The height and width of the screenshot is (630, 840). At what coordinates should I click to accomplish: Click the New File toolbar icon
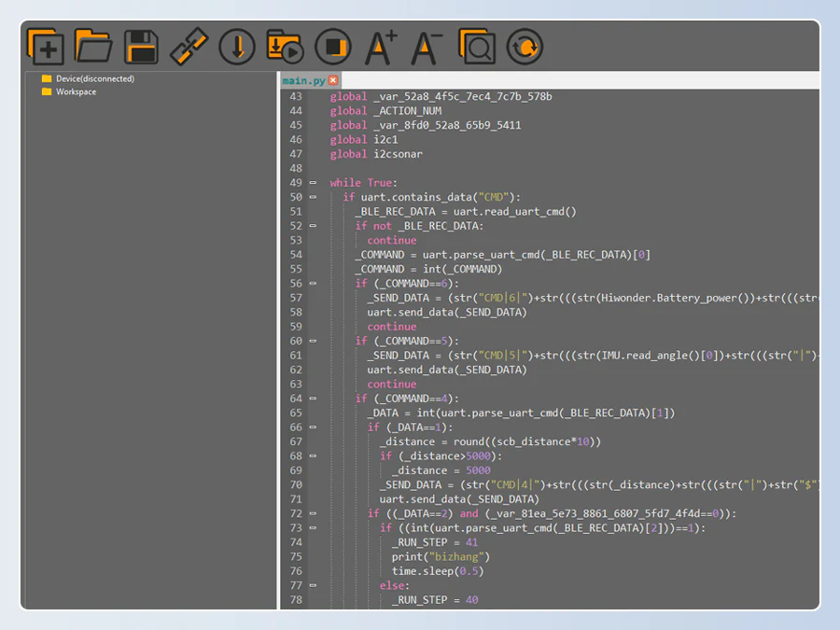tap(46, 47)
